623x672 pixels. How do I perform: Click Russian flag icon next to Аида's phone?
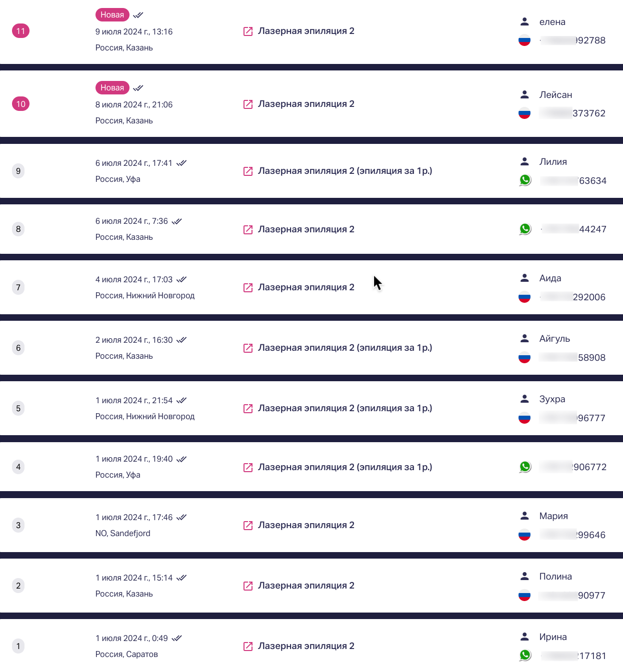pos(524,297)
